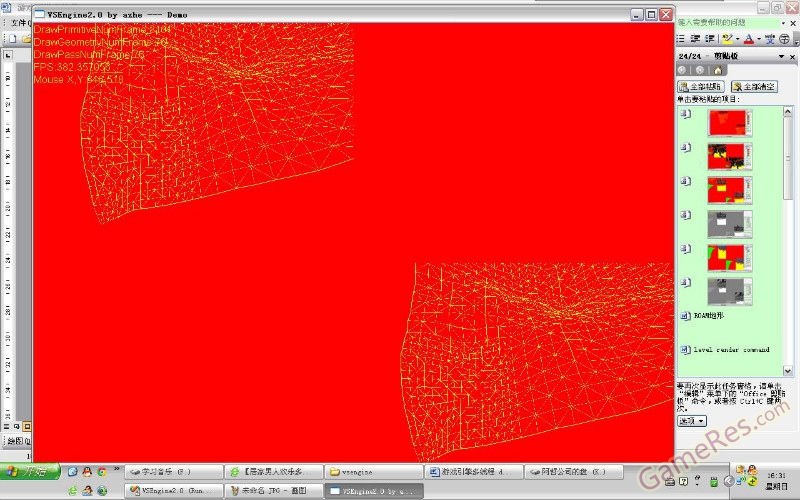This screenshot has width=800, height=500.
Task: Paste third clipboard thumbnail with yellow blocks
Action: [730, 190]
